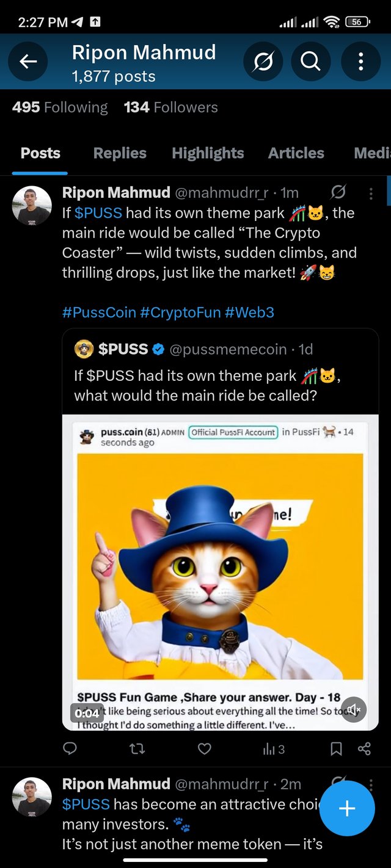Switch to the Replies tab

coord(120,153)
